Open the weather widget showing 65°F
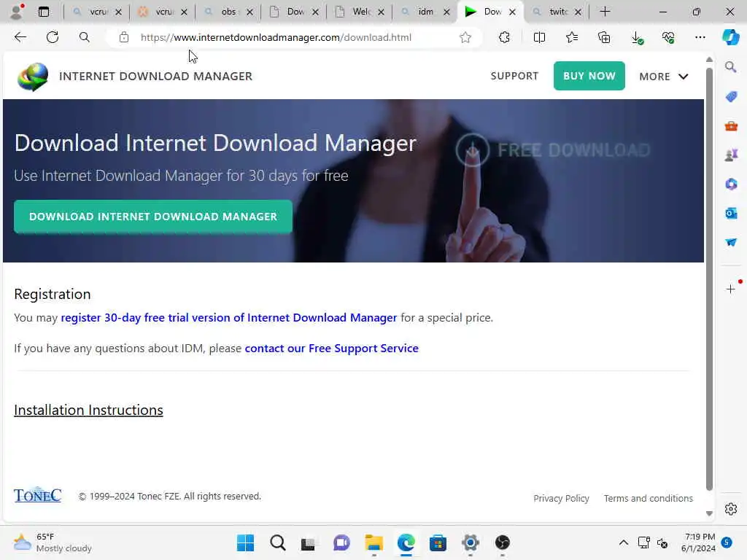The height and width of the screenshot is (560, 747). tap(52, 542)
